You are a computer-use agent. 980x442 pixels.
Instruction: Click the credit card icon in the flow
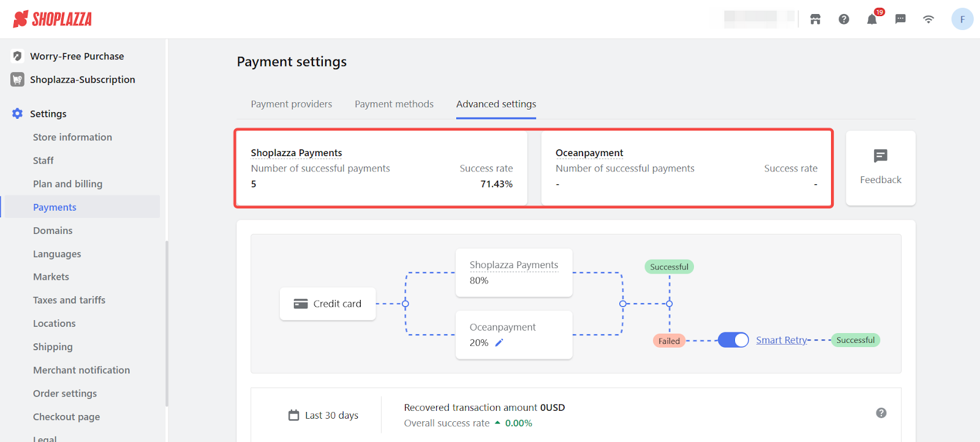pyautogui.click(x=301, y=304)
